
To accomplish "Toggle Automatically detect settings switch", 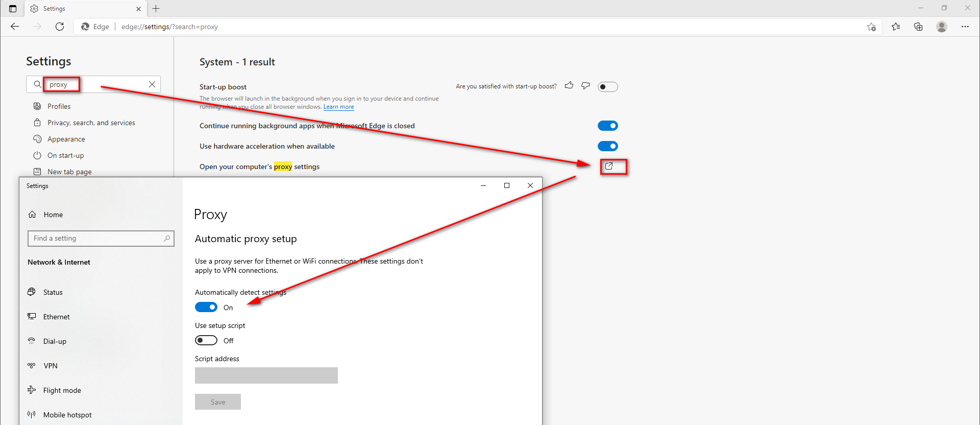I will click(206, 307).
